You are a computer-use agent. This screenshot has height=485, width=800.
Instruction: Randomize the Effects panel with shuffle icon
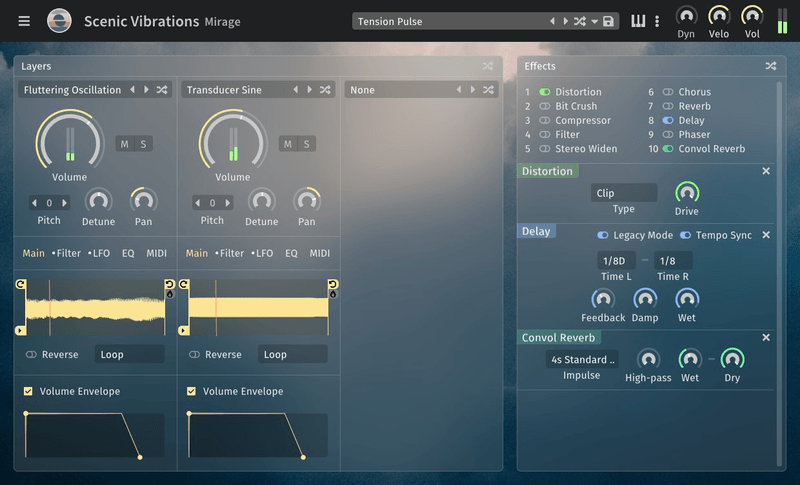coord(771,66)
